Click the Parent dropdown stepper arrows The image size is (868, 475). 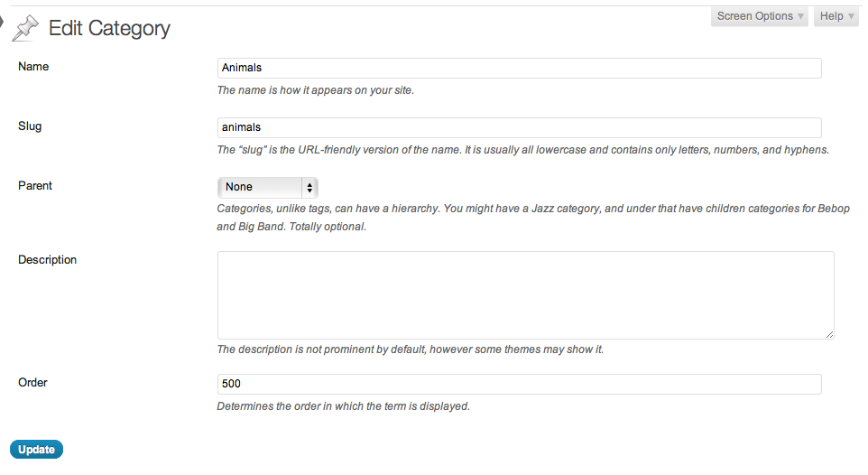(x=309, y=187)
